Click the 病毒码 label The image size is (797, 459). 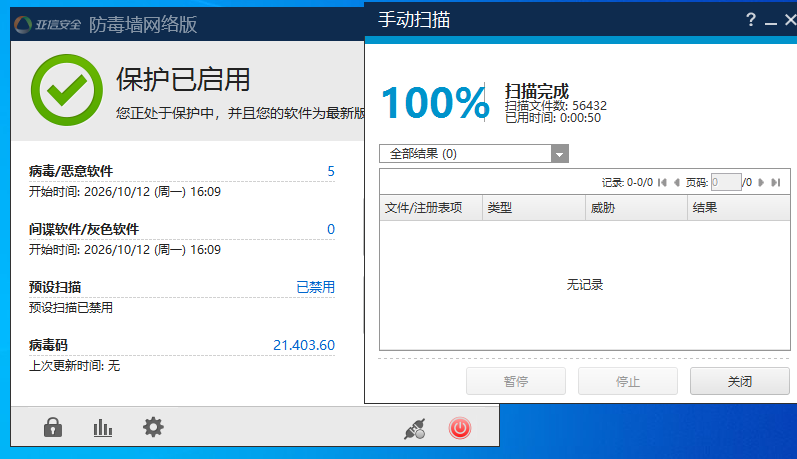point(48,345)
